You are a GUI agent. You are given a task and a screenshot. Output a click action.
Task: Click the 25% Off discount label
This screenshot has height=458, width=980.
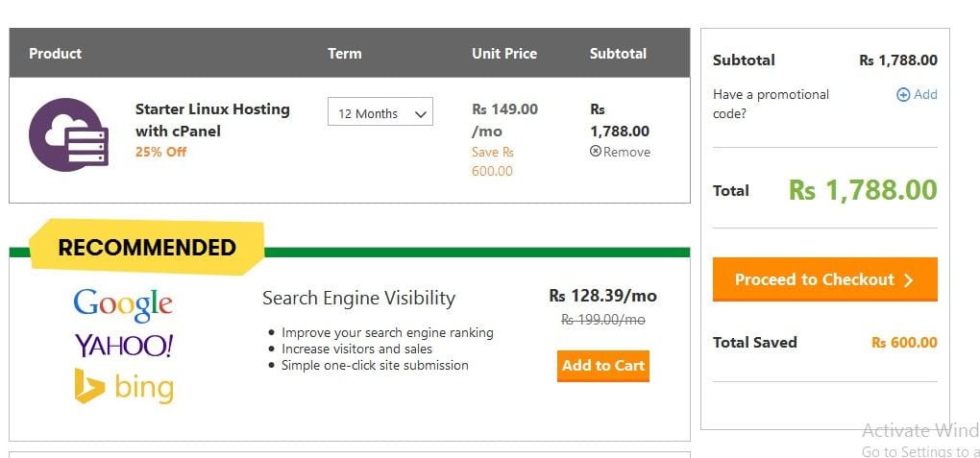pos(161,152)
